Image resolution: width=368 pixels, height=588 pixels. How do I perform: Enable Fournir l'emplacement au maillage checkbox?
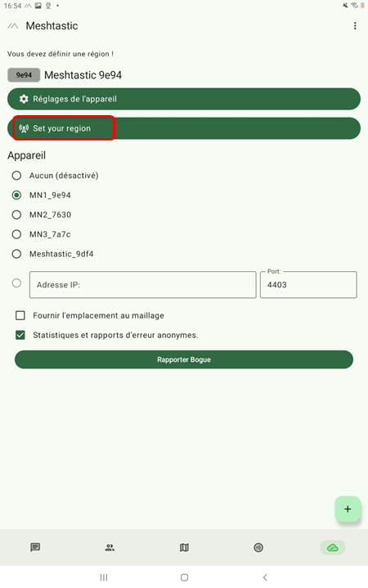coord(20,315)
